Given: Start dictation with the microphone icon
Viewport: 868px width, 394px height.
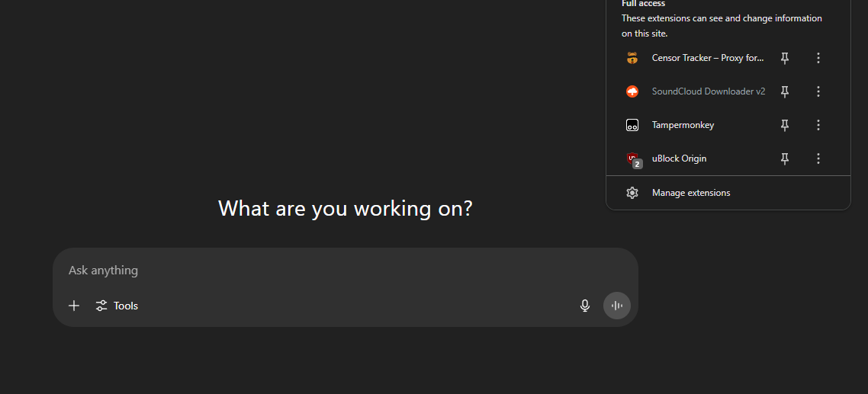Looking at the screenshot, I should pos(585,306).
